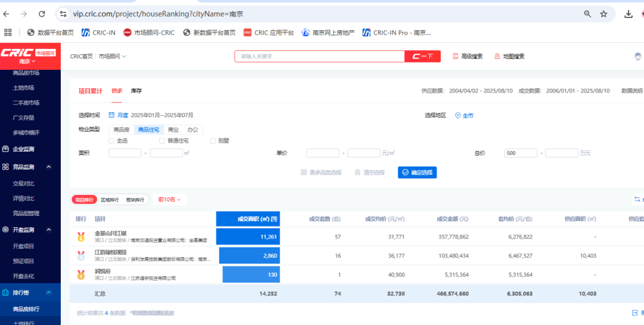The image size is (644, 325).
Task: Click the 清空选择 trash icon
Action: (358, 172)
